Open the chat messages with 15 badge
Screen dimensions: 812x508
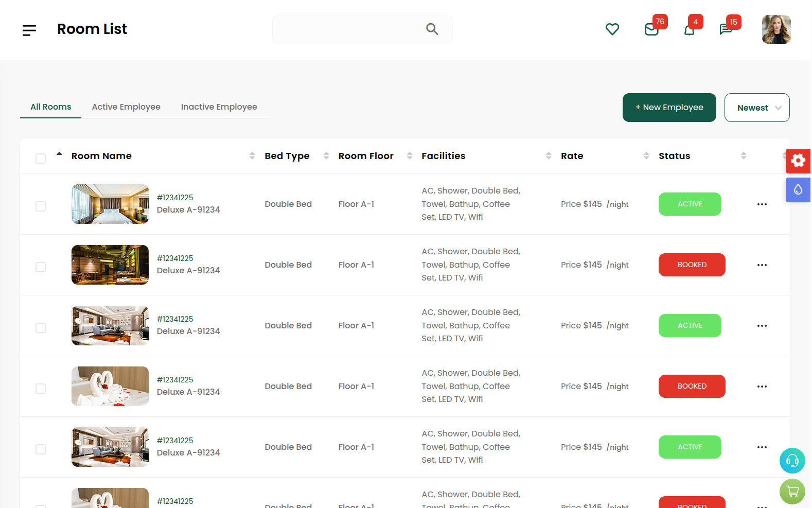726,29
